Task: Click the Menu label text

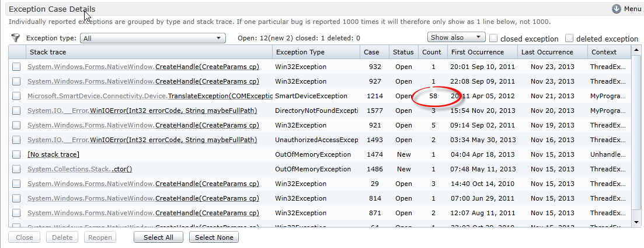Action: (x=632, y=9)
